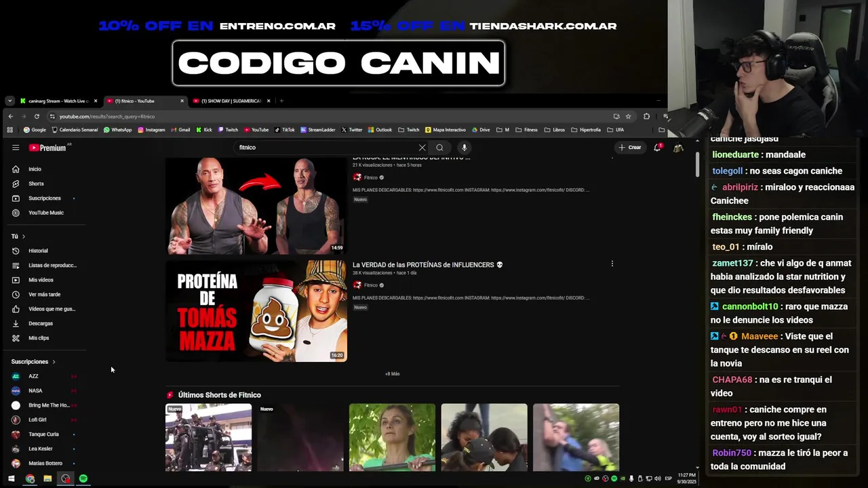Go back in Chrome

click(x=11, y=116)
